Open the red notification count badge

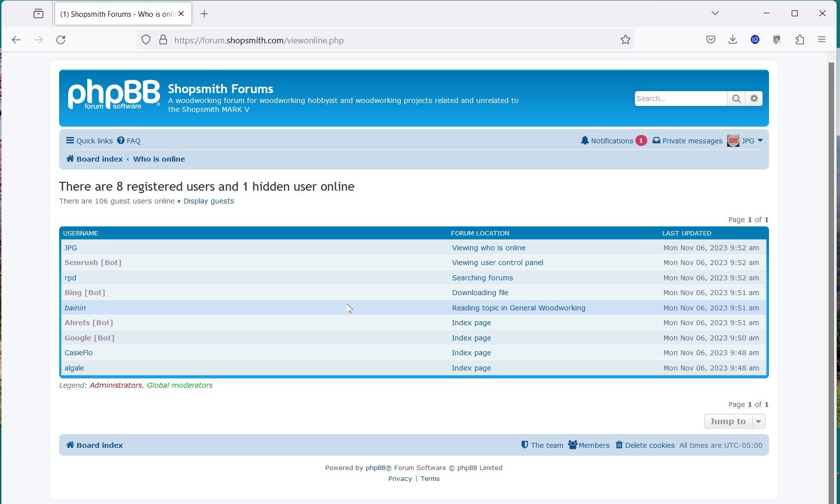point(641,140)
